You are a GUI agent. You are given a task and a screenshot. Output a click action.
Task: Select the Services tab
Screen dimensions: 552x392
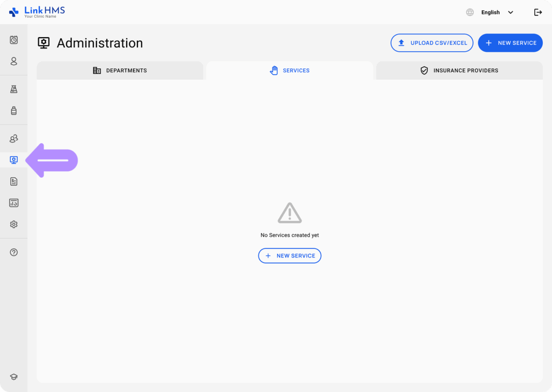tap(289, 71)
